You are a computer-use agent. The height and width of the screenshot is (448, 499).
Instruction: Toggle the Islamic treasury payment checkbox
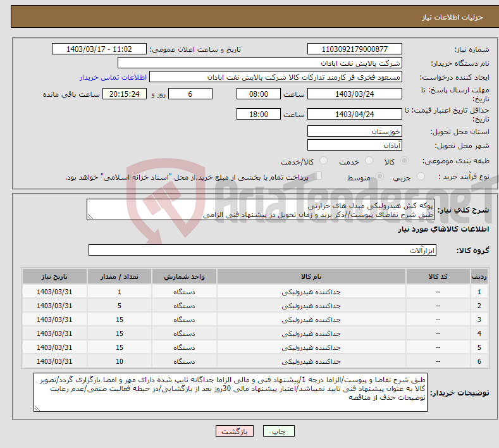[317, 176]
